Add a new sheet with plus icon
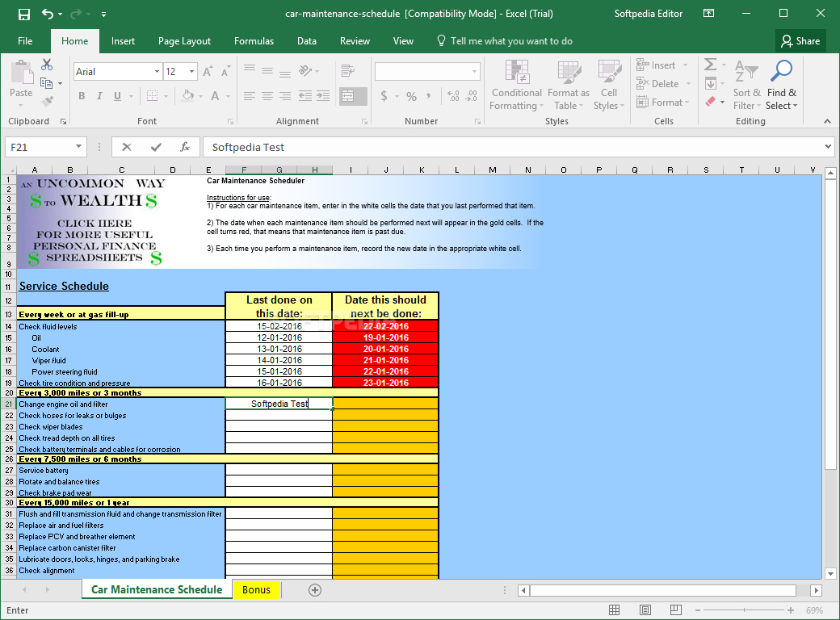Screen dimensions: 840x620 [x=315, y=590]
